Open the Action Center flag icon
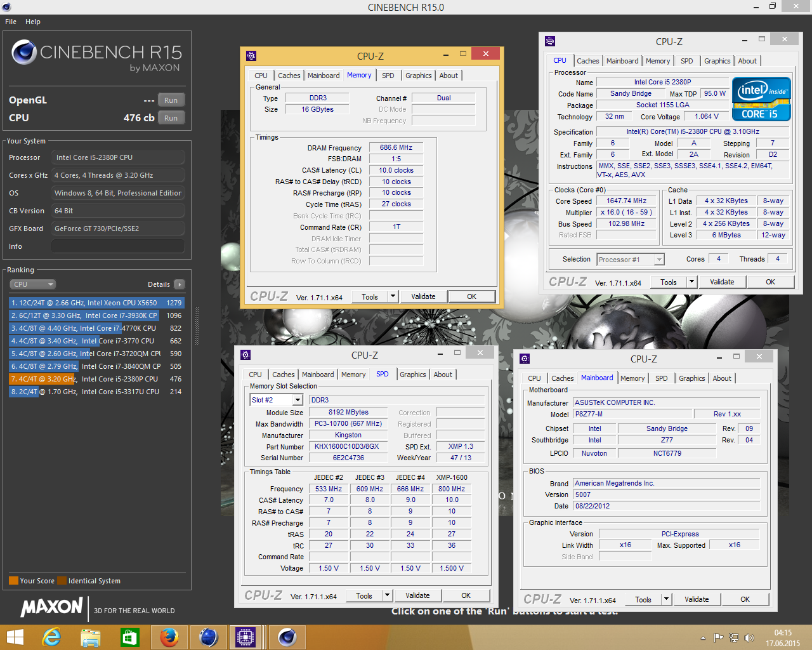 click(719, 637)
